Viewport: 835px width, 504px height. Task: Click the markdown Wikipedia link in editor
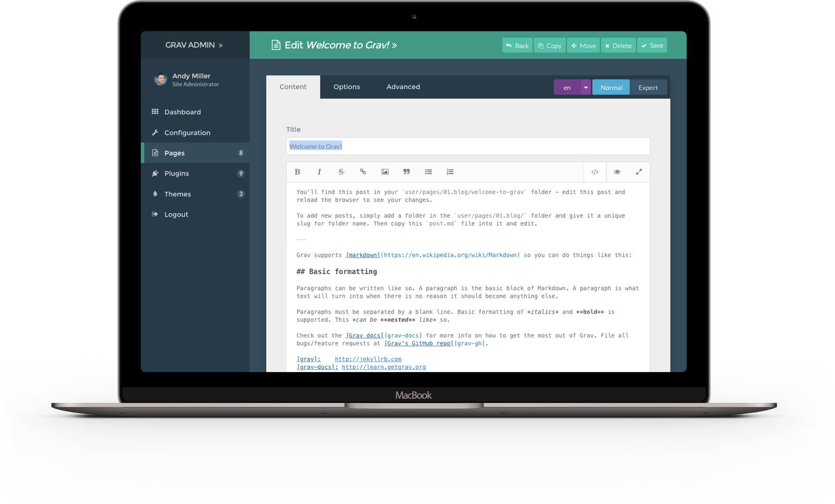click(433, 255)
